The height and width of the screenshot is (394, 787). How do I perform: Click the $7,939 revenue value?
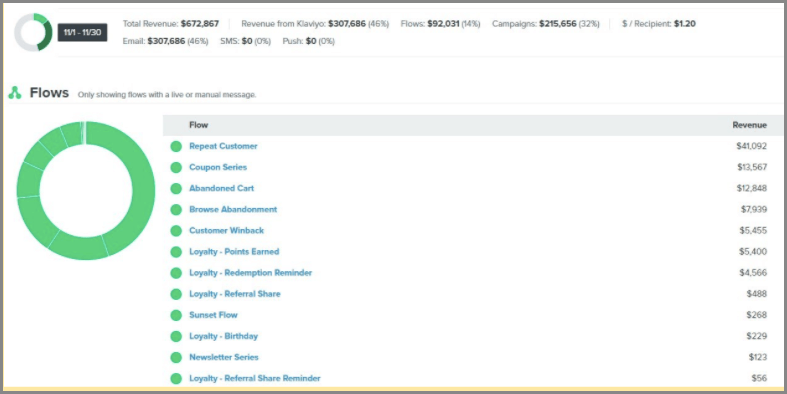click(754, 209)
